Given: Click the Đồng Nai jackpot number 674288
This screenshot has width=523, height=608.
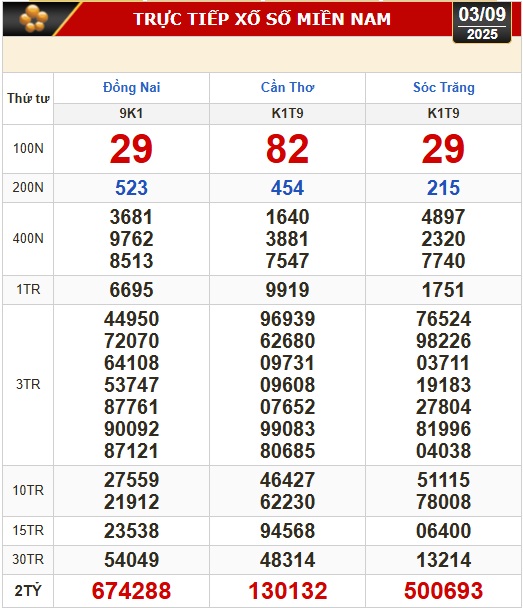Looking at the screenshot, I should pyautogui.click(x=131, y=591).
